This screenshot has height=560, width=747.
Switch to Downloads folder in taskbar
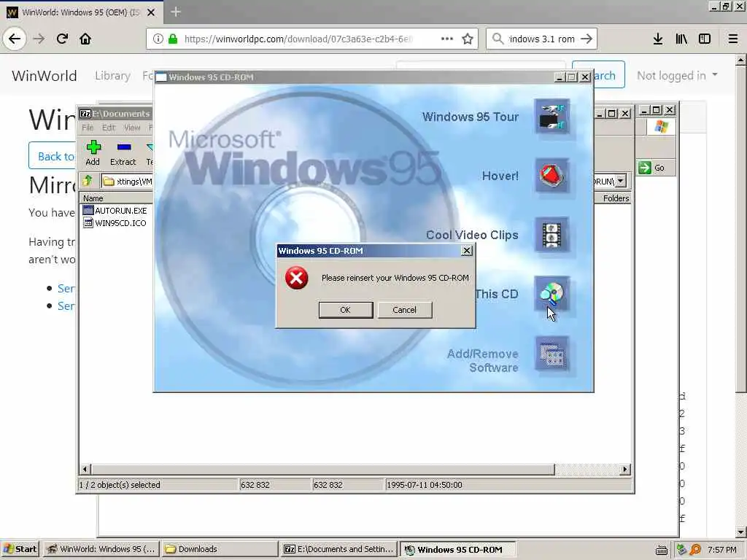[x=219, y=549]
